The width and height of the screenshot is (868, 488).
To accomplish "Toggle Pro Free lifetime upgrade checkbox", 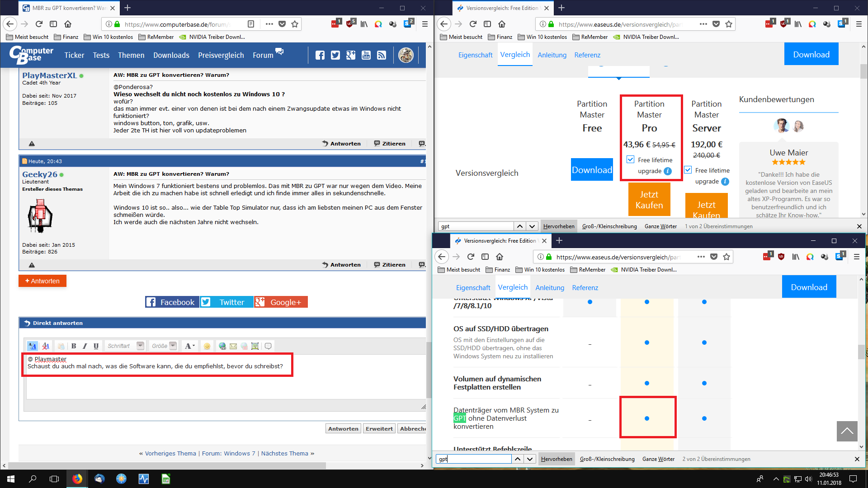I will (631, 160).
